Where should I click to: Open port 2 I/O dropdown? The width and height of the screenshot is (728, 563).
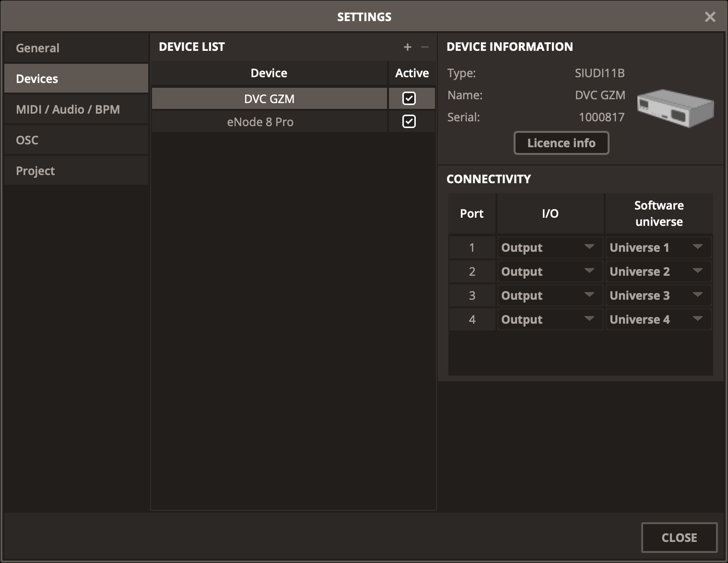click(550, 271)
